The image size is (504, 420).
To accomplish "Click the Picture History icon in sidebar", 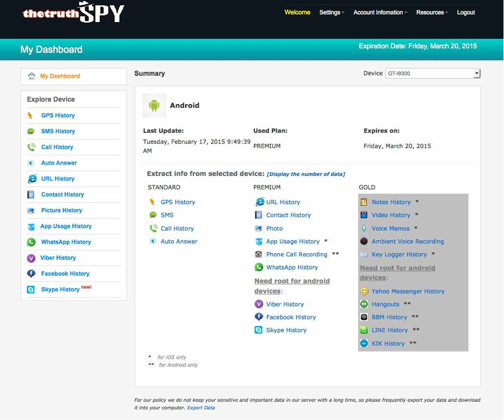I will [x=31, y=211].
